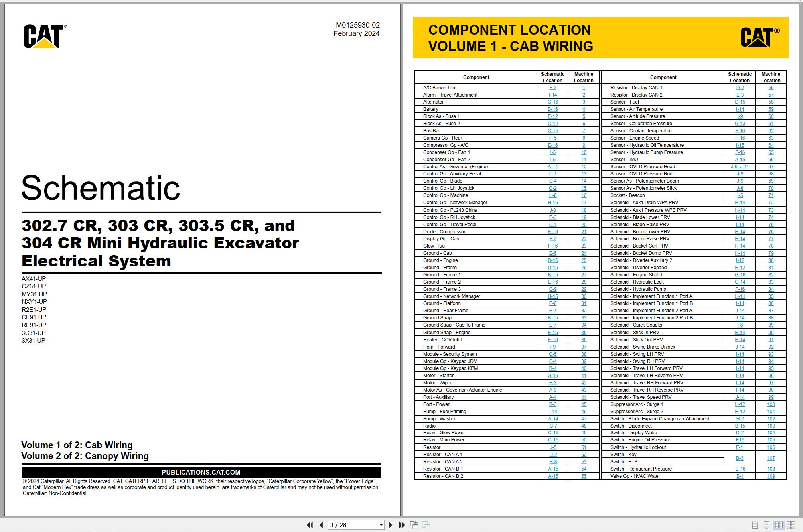Select 'Switch - Blade Expand Changeover Attachment' text
Image resolution: width=803 pixels, height=532 pixels.
point(660,419)
